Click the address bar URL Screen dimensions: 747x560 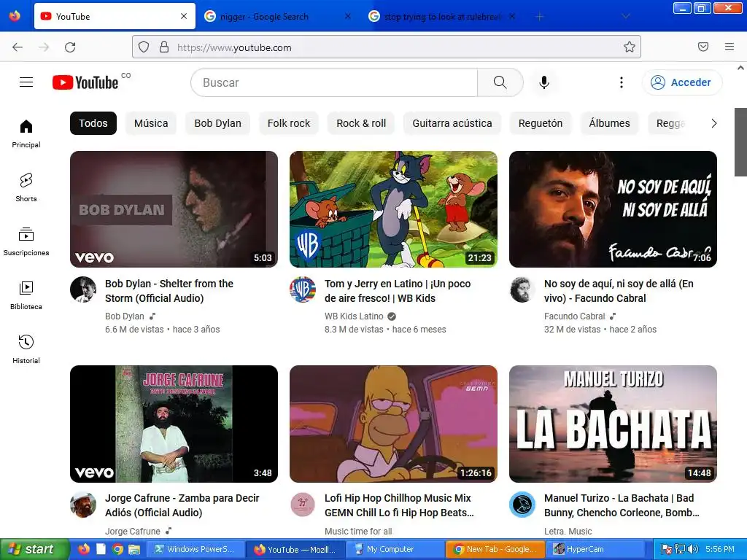tap(387, 47)
